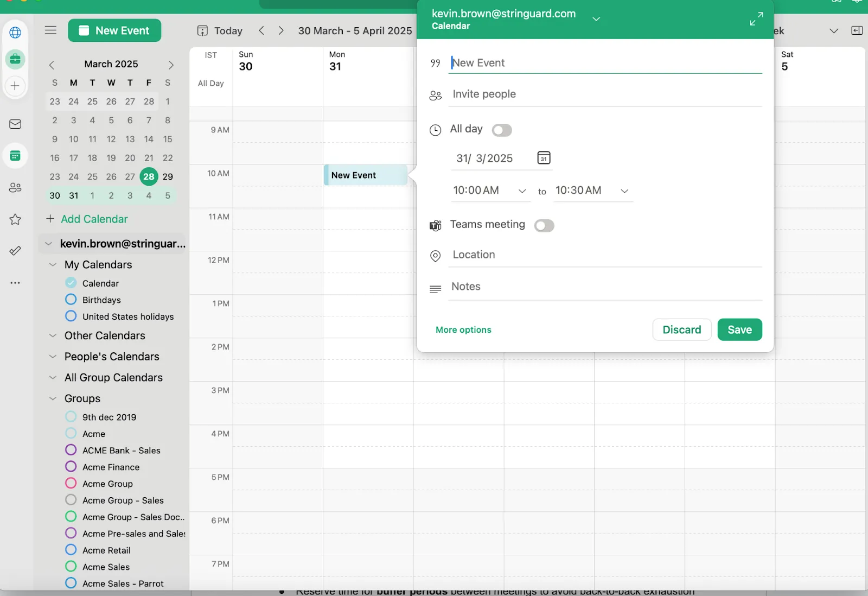Open the date picker calendar icon

click(x=544, y=158)
